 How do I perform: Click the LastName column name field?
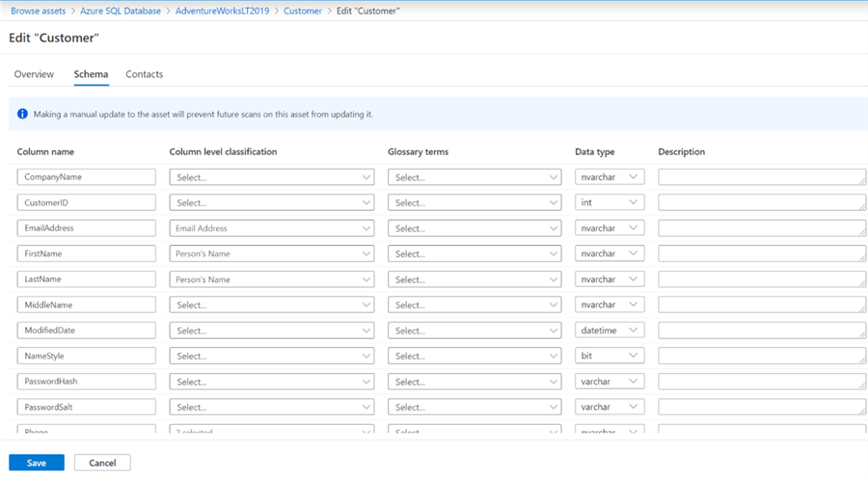pyautogui.click(x=86, y=279)
